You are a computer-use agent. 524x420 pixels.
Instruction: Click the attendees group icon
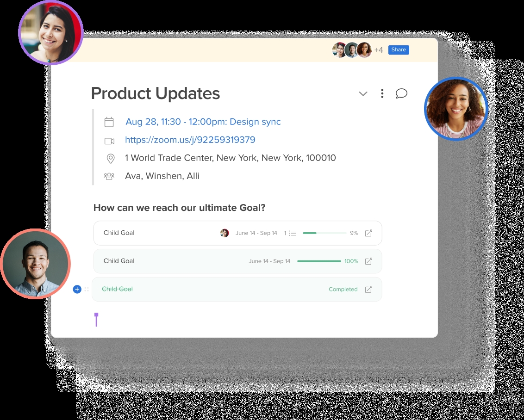pos(109,176)
